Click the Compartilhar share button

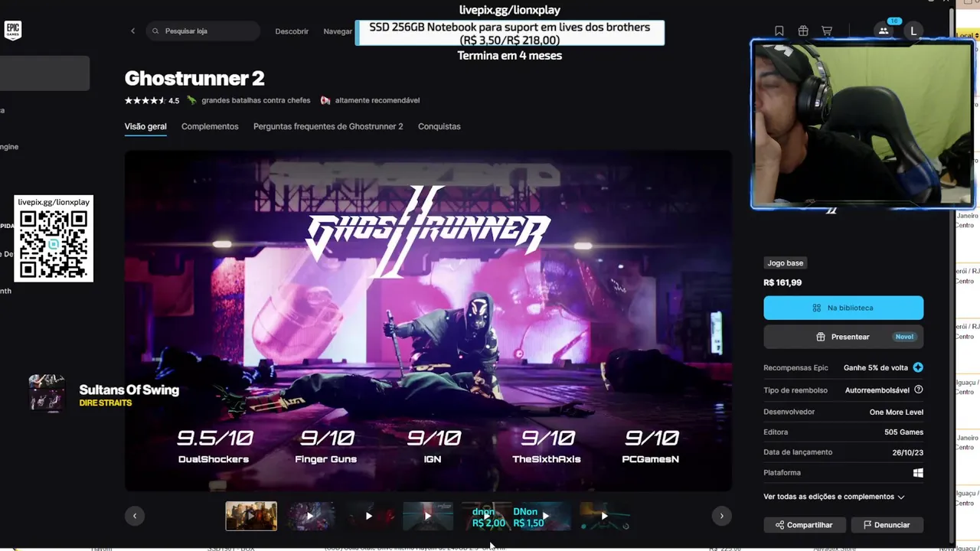[804, 525]
